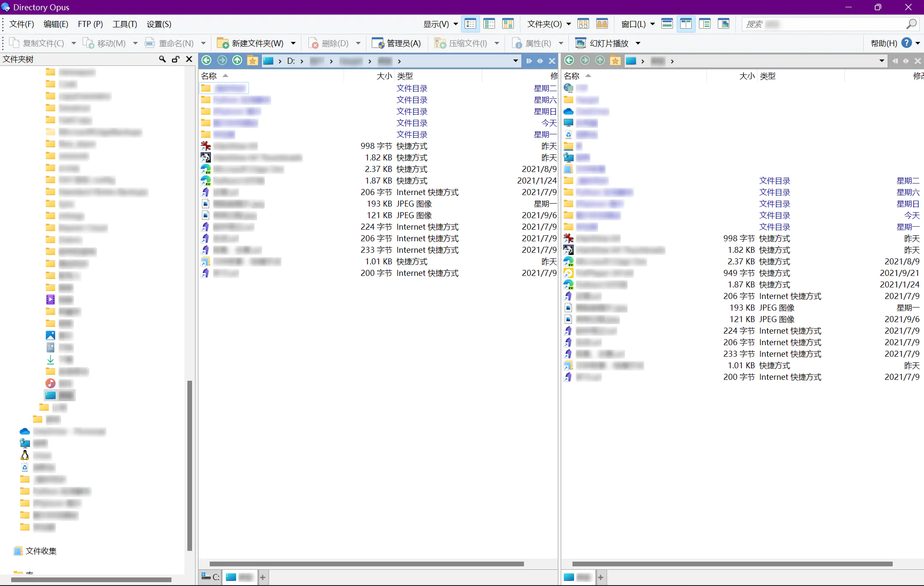Click the blue help question mark
This screenshot has width=924, height=586.
906,43
